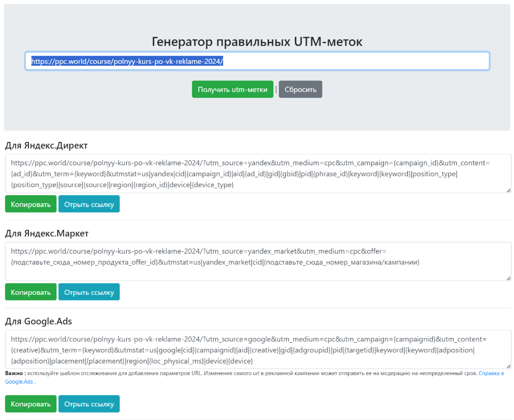Open the Яндекс.Директ link via "Отрыть ссылку"
The width and height of the screenshot is (514, 420).
(x=89, y=204)
